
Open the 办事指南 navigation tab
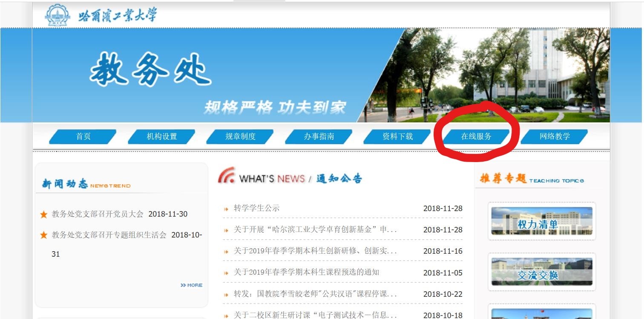[x=319, y=136]
